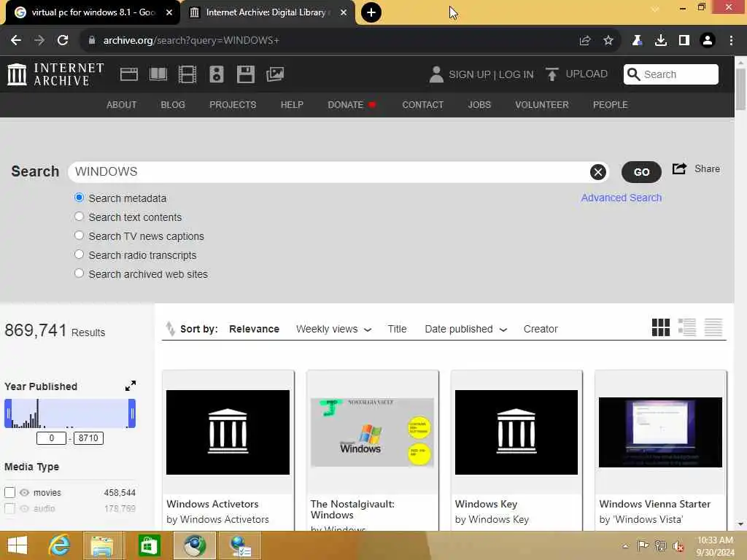Open the Video film-strip icon
Image resolution: width=747 pixels, height=560 pixels.
187,74
